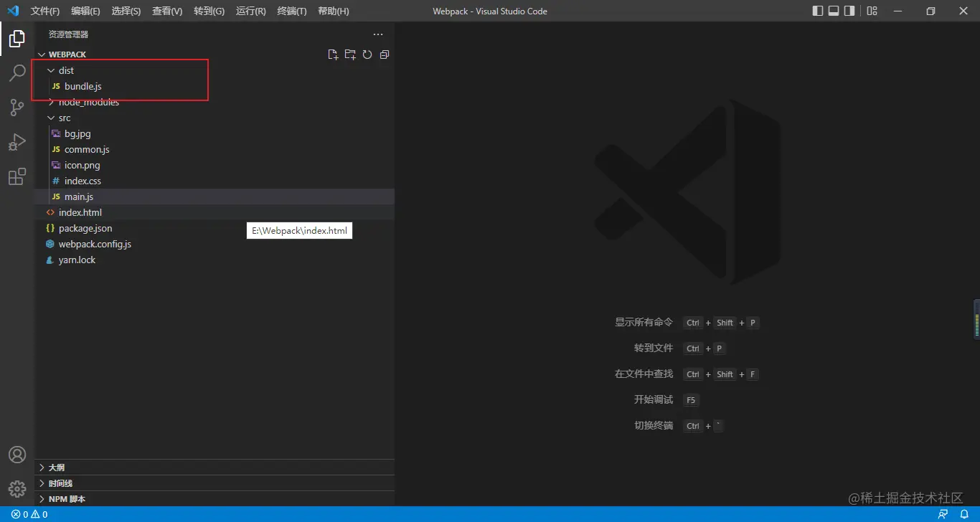Screen dimensions: 980x522
Task: Open the notifications bell in status bar
Action: coord(965,514)
